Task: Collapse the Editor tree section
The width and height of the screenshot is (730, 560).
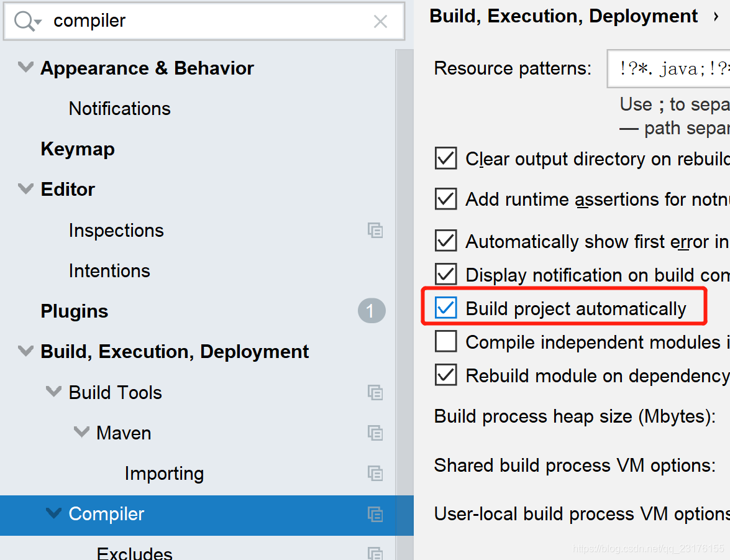Action: pyautogui.click(x=25, y=189)
